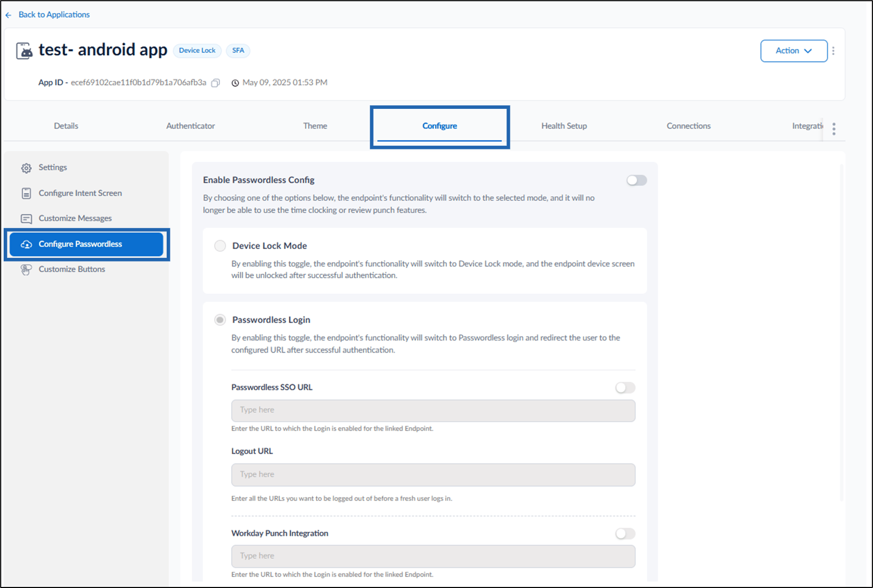Viewport: 873px width, 588px height.
Task: Click the date 'May 09, 2025 01:53 PM'
Action: (285, 82)
